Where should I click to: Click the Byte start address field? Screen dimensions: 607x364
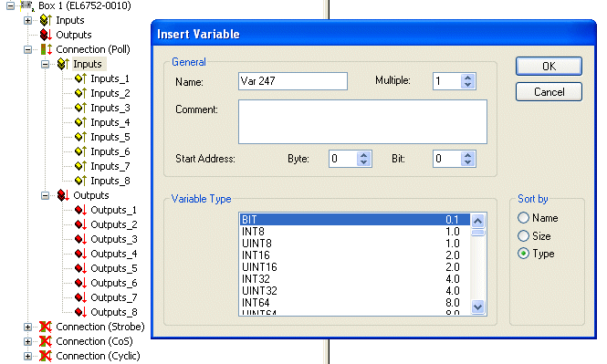[343, 159]
